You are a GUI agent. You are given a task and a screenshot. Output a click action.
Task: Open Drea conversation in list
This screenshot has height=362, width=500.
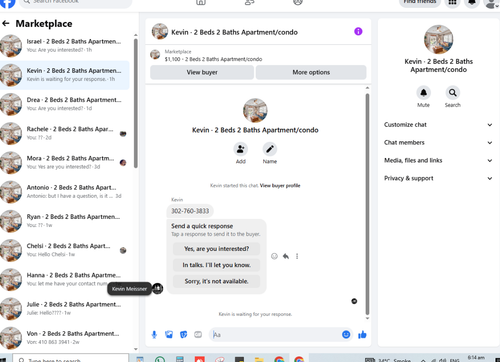[x=65, y=104]
